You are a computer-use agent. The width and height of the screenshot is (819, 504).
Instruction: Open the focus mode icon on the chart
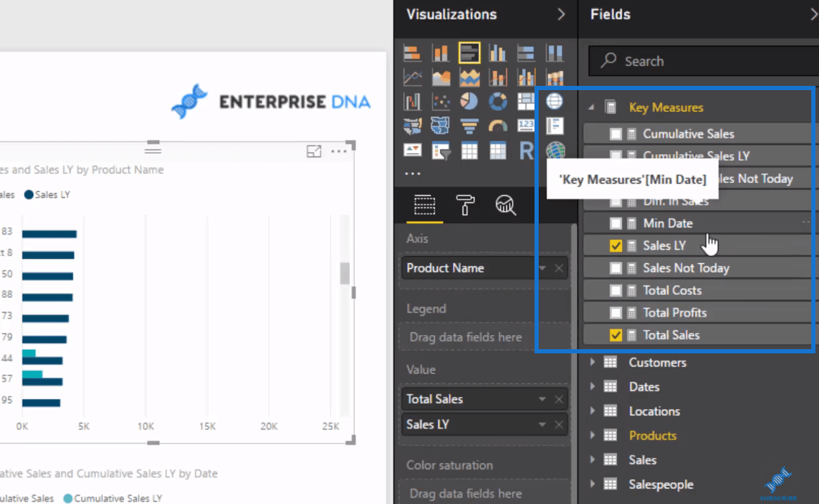point(314,151)
